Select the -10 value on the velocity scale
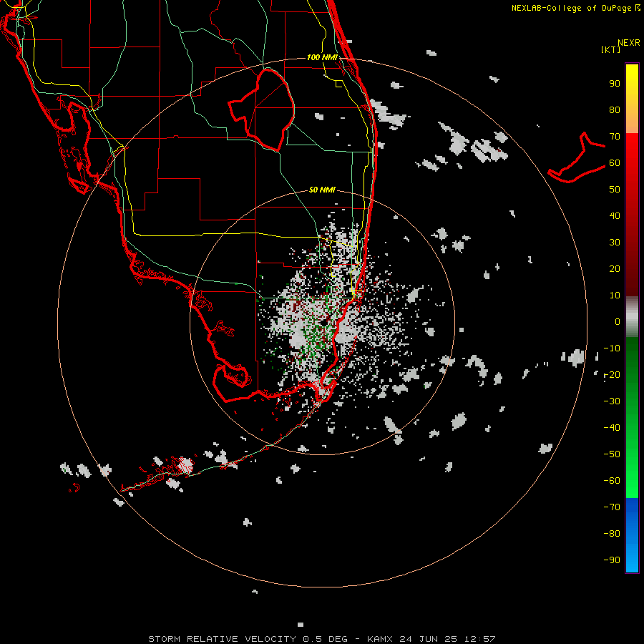644x644 pixels. (612, 348)
